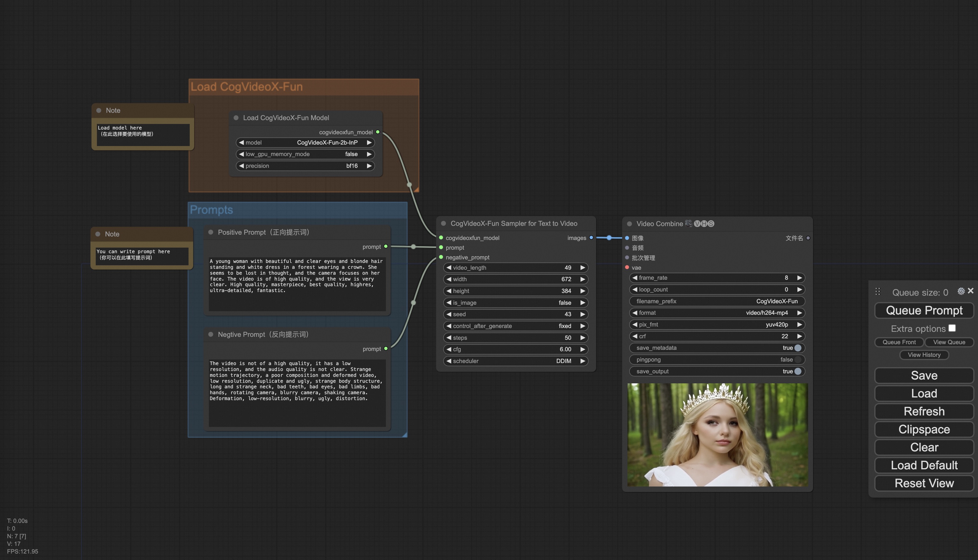Increase seed value with right arrow
The image size is (978, 560).
(x=583, y=314)
